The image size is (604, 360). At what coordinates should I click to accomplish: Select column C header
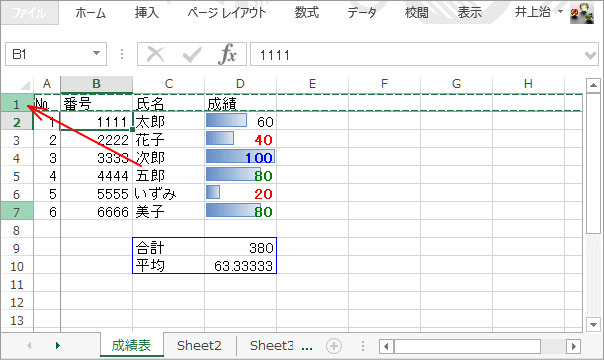[169, 84]
